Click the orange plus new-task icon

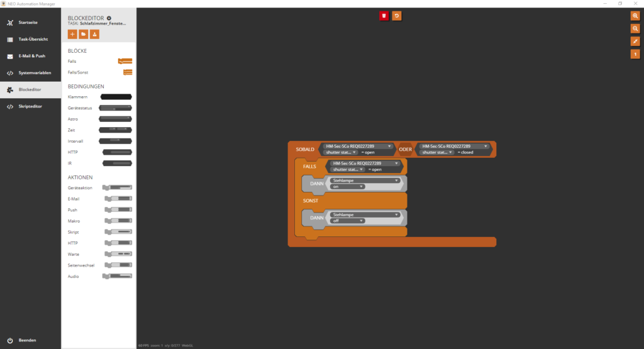[72, 35]
